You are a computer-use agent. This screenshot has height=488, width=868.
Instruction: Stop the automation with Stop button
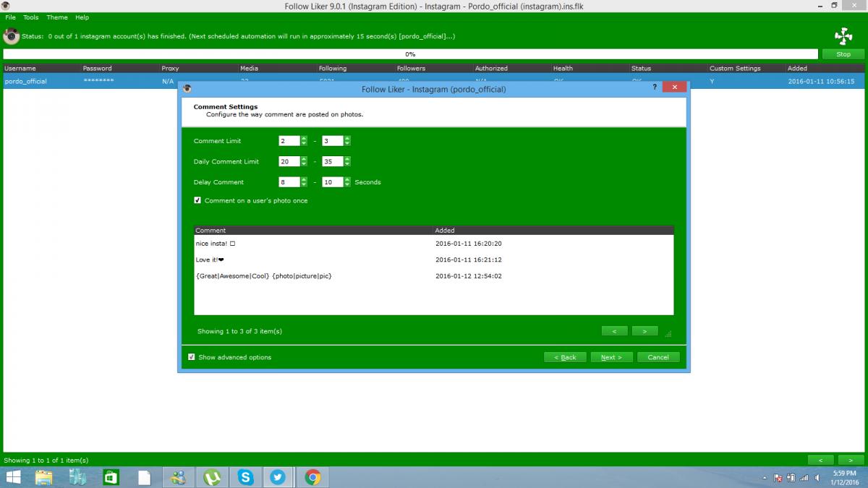[x=843, y=54]
